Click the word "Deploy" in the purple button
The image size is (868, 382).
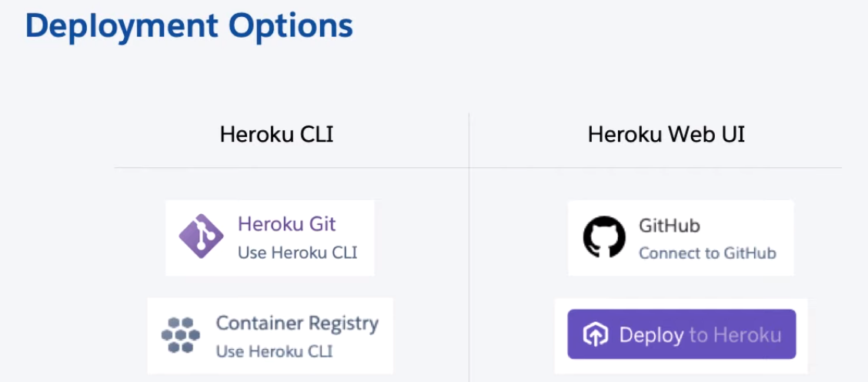point(651,335)
